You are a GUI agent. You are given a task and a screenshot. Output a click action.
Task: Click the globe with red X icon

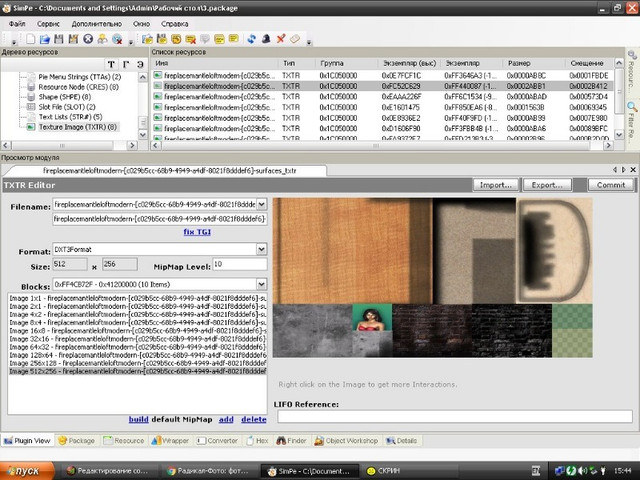tap(117, 39)
